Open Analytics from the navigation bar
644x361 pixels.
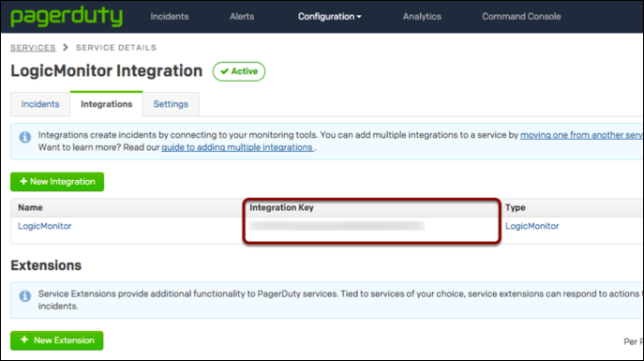point(422,17)
